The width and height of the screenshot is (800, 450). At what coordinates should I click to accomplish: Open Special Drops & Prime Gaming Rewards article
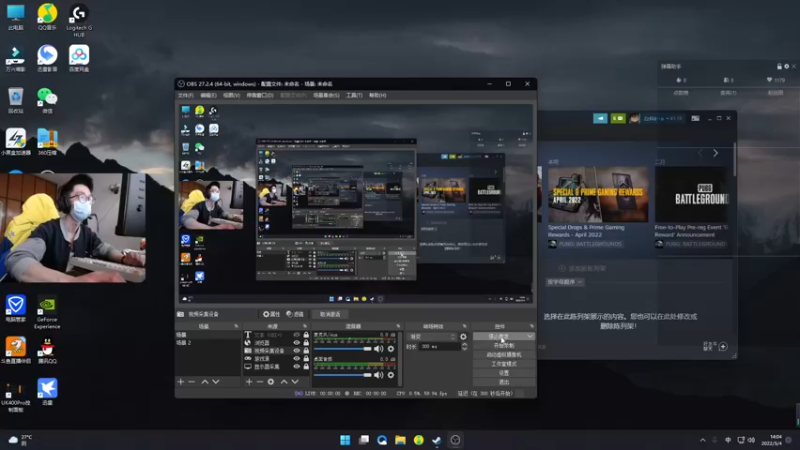pos(597,194)
